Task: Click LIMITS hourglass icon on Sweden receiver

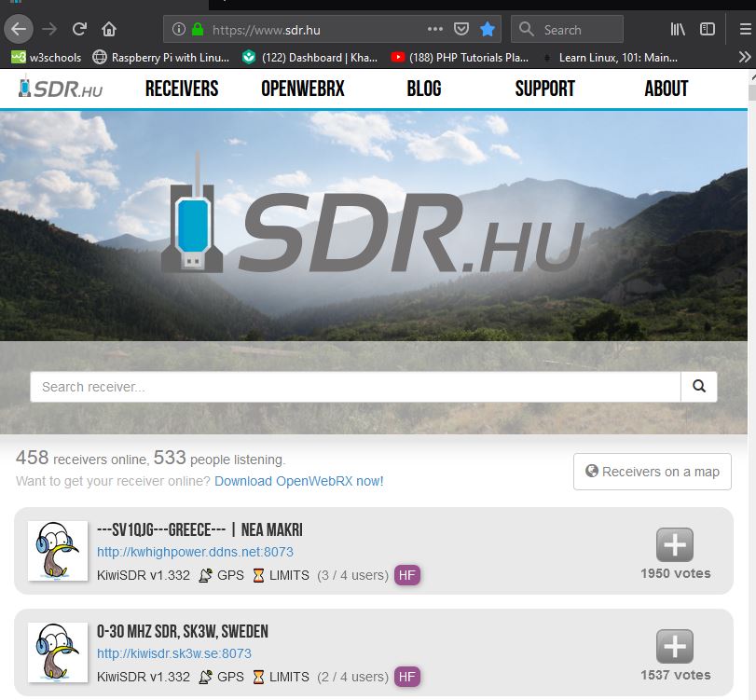Action: pos(258,677)
